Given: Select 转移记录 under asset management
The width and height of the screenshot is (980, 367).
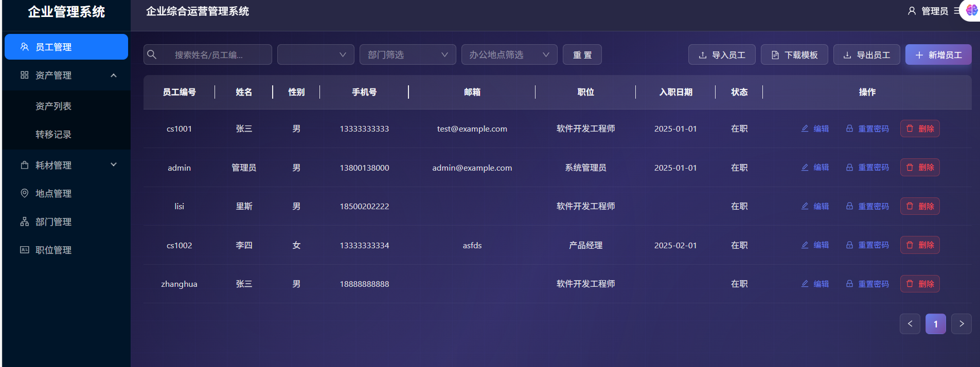Looking at the screenshot, I should (54, 134).
